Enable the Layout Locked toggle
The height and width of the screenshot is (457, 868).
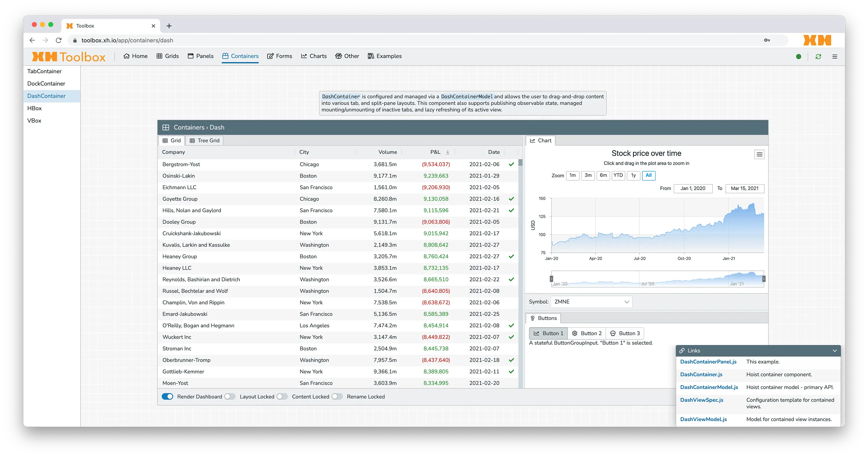point(230,397)
